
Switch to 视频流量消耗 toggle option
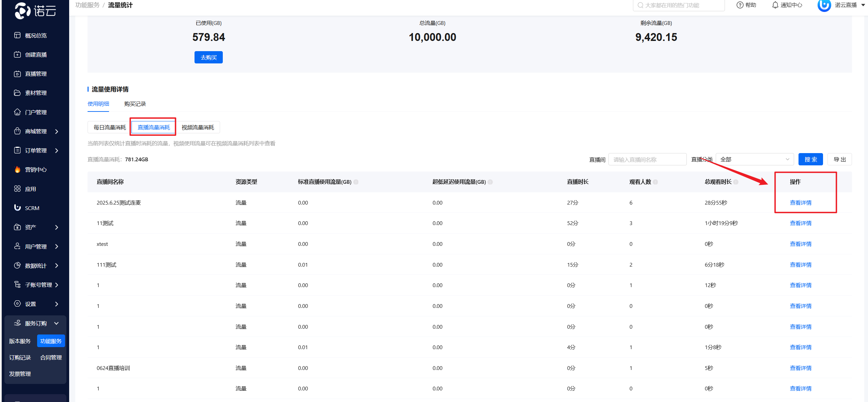(198, 127)
